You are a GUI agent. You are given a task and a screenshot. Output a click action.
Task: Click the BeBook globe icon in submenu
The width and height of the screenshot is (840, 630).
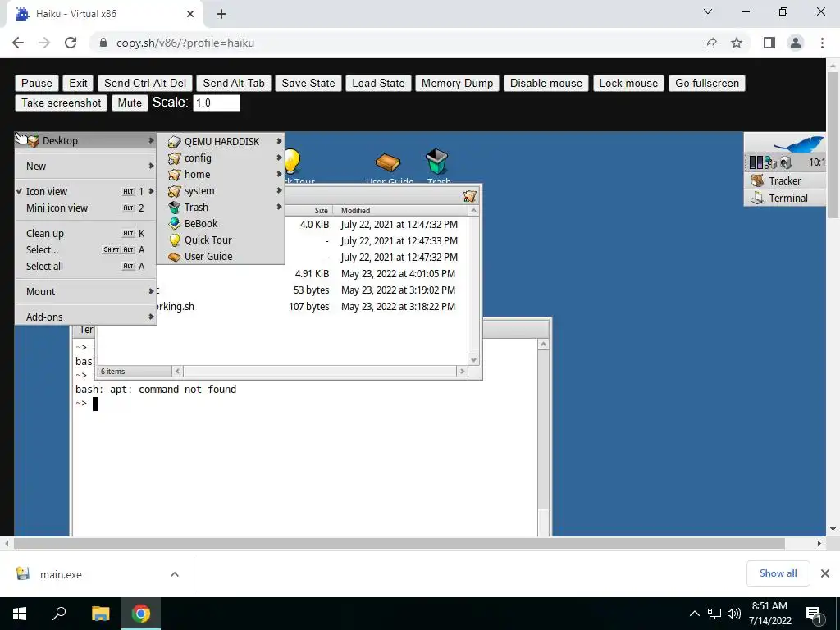174,224
